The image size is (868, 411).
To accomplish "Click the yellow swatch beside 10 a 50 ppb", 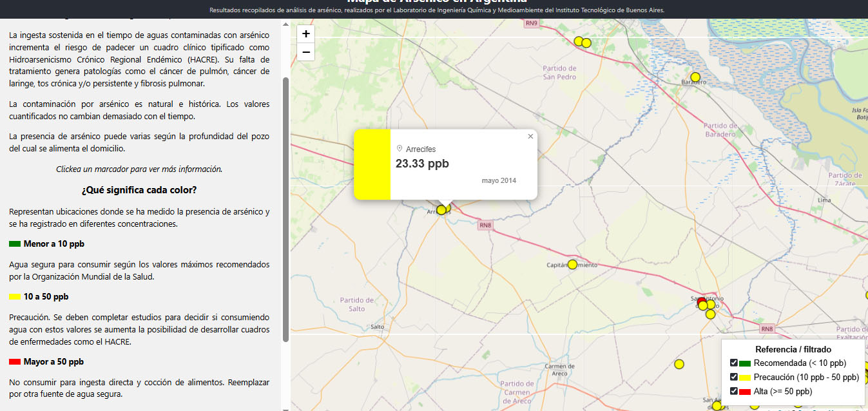I will pyautogui.click(x=15, y=297).
